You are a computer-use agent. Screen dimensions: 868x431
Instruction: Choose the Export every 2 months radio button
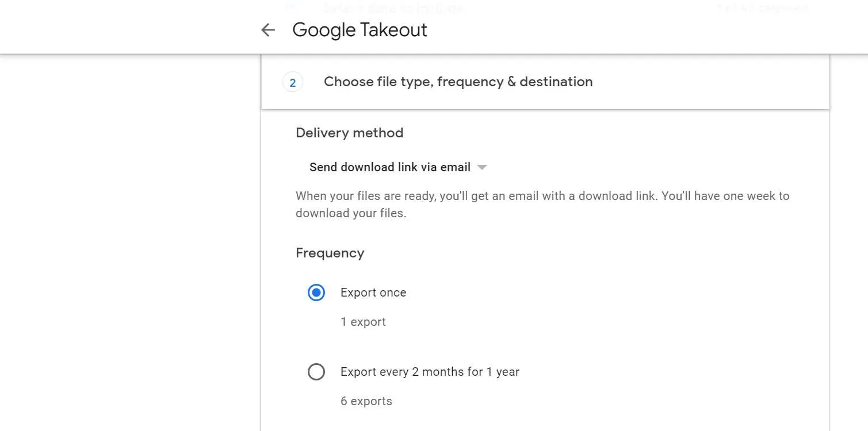(x=316, y=372)
